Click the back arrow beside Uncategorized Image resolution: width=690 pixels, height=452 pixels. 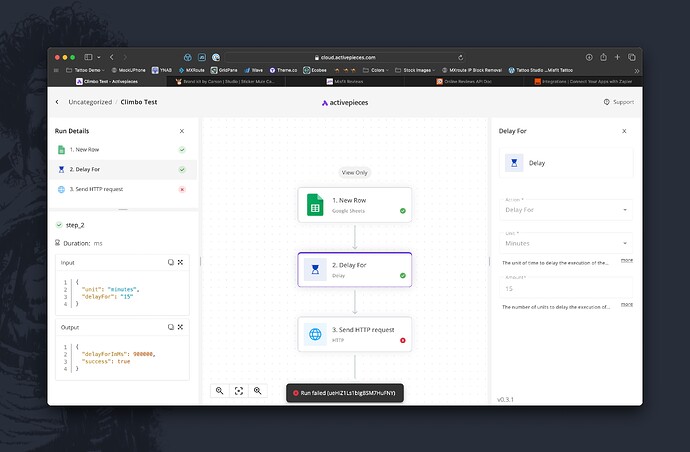click(x=57, y=102)
